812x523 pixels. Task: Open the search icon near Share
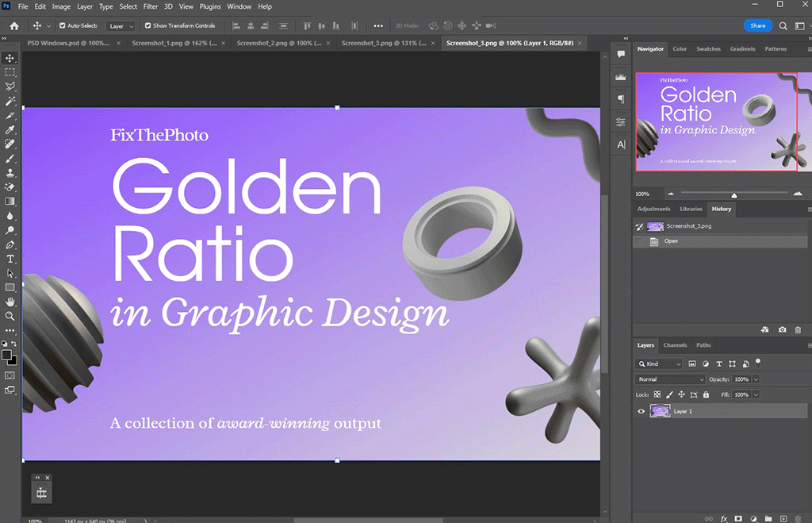point(783,25)
